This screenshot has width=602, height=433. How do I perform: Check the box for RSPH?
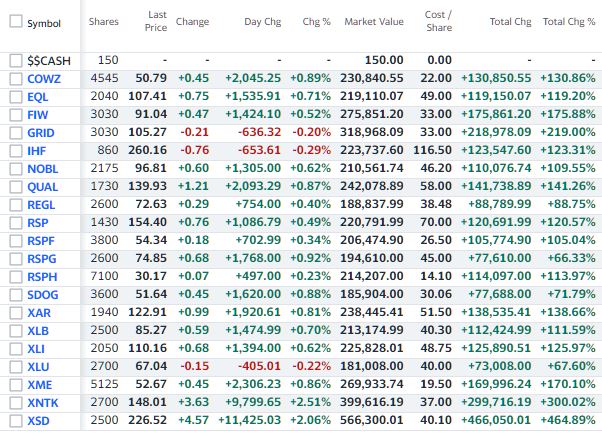15,276
